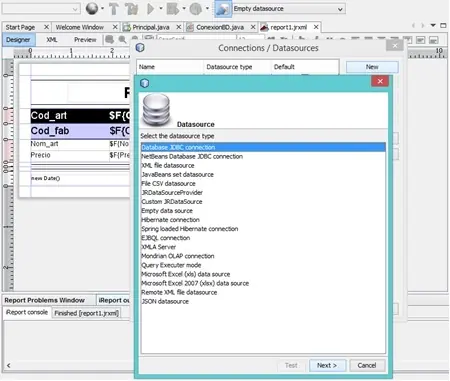This screenshot has height=381, width=450.
Task: Click the datasource wizard title bar cube icon
Action: click(144, 83)
